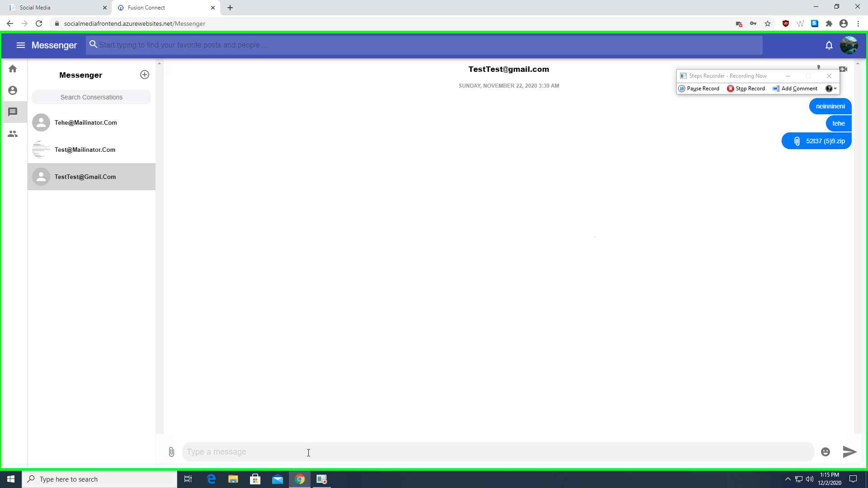This screenshot has height=488, width=868.
Task: Open Tehe@Mailinator.Com conversation
Action: pos(91,122)
